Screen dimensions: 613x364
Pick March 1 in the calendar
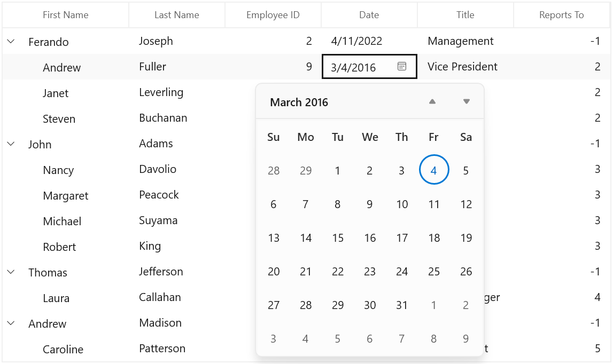point(337,171)
